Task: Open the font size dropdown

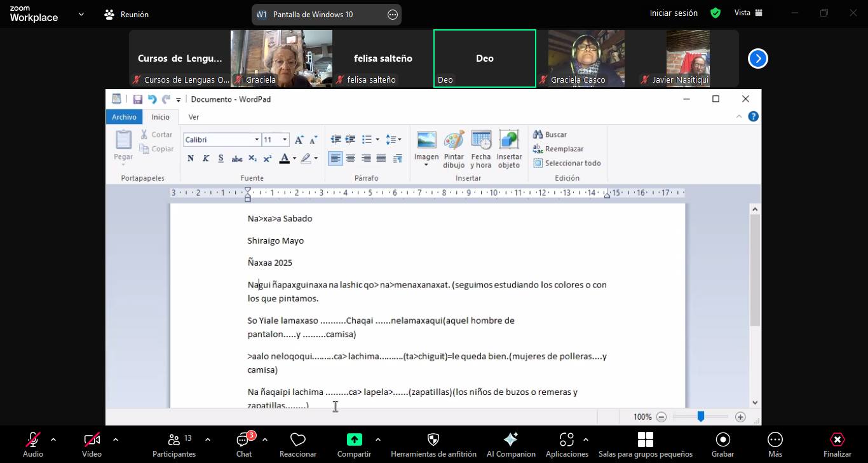Action: (285, 140)
